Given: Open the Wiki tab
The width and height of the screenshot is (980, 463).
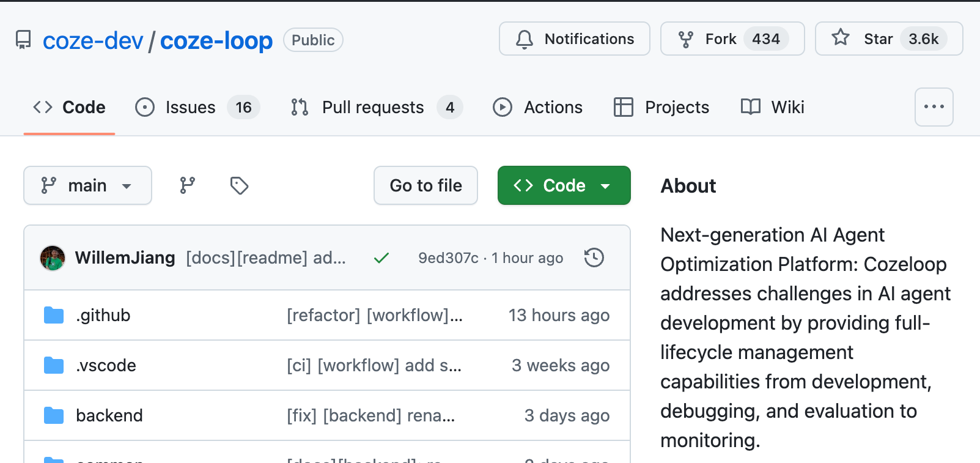Looking at the screenshot, I should pos(773,107).
